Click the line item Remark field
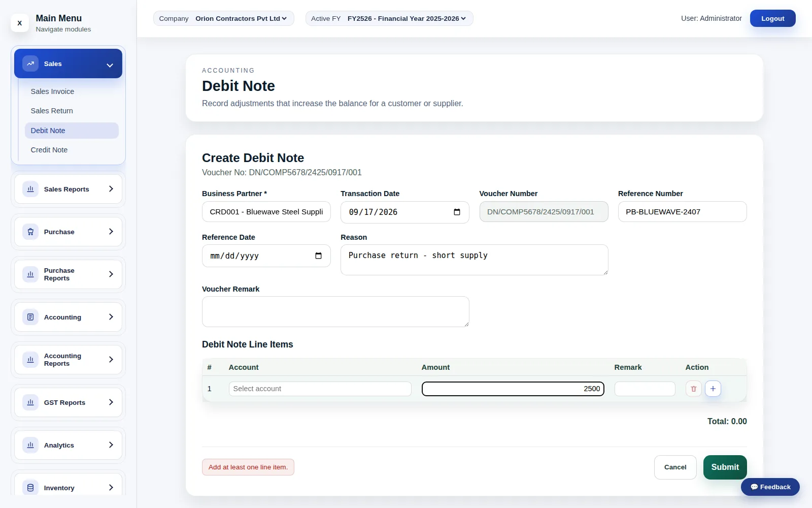The height and width of the screenshot is (508, 812). click(x=645, y=389)
